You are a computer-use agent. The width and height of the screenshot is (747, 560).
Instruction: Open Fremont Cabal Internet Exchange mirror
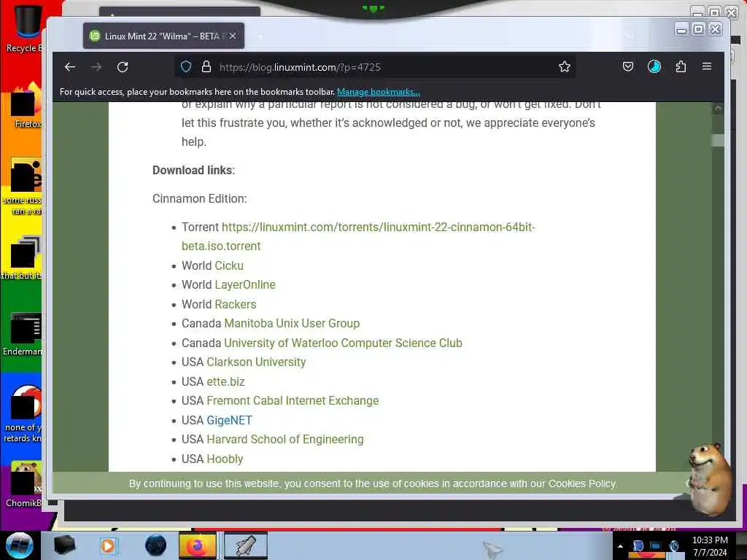pos(293,400)
